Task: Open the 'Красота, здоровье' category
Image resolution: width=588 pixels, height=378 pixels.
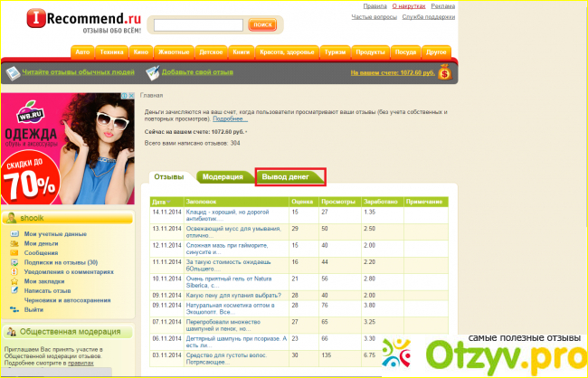Action: [281, 52]
